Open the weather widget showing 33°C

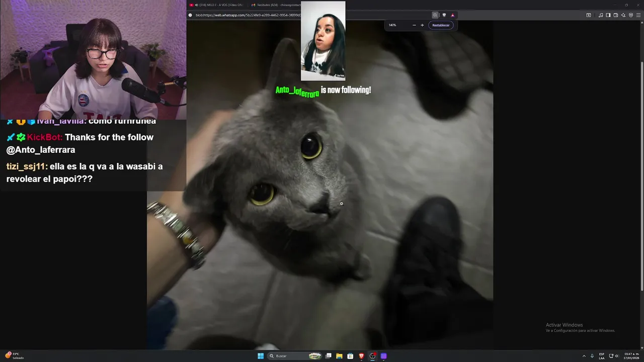(x=15, y=355)
